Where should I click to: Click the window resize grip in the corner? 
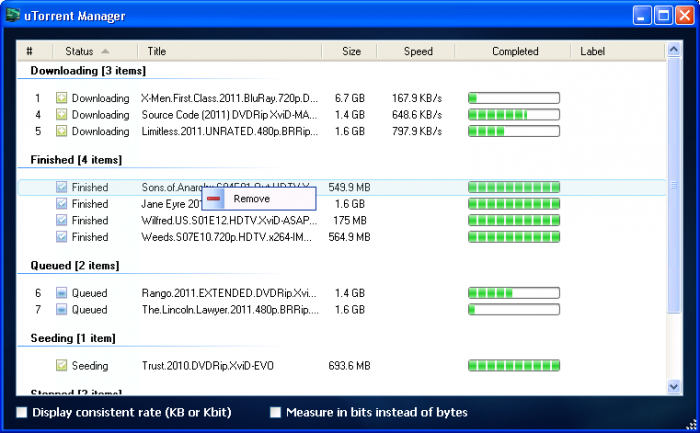692,424
